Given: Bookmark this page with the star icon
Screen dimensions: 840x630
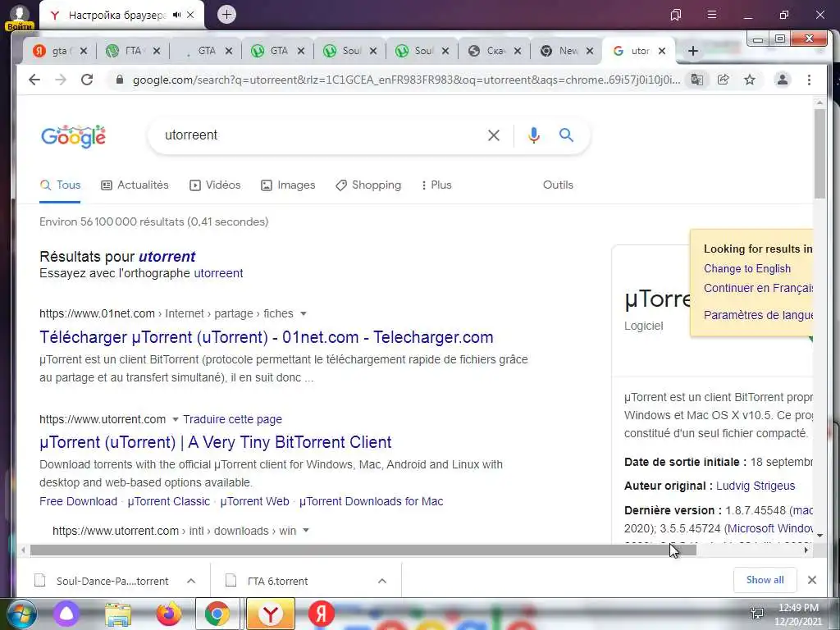Looking at the screenshot, I should click(x=750, y=80).
